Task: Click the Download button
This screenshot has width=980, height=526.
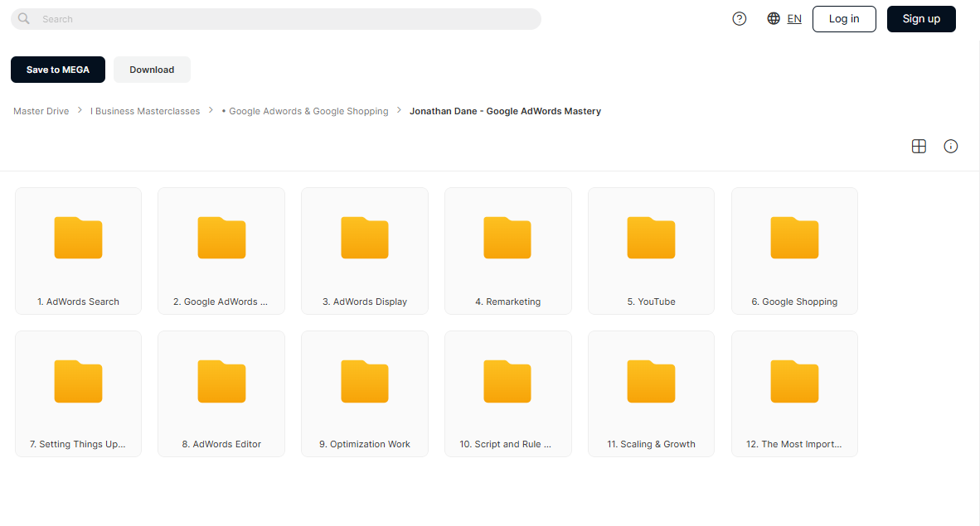Action: 152,70
